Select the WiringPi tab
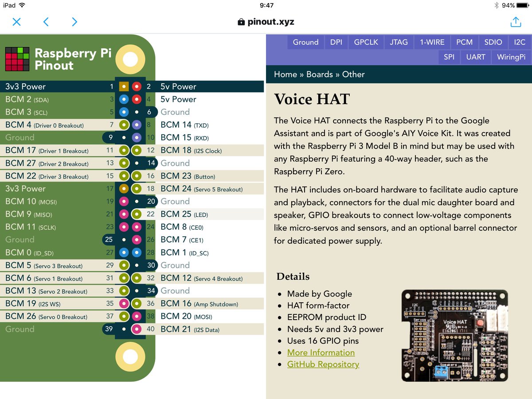This screenshot has width=532, height=399. [x=511, y=57]
